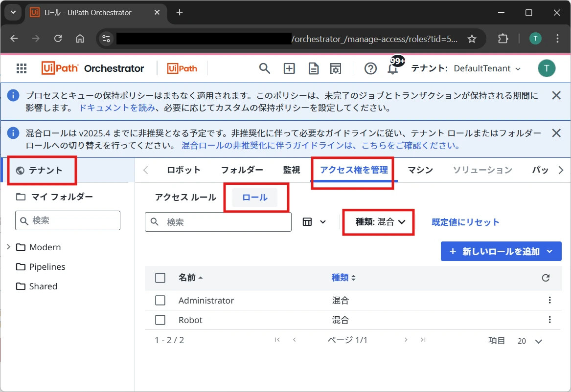Open Chrome three-dot menu
This screenshot has height=392, width=571.
557,38
